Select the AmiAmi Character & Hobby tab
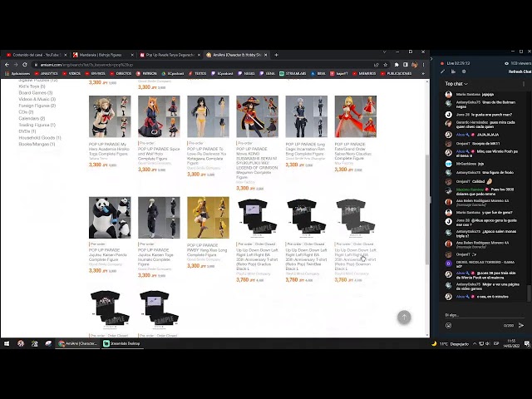Viewport: 532px width, 399px height. (236, 55)
